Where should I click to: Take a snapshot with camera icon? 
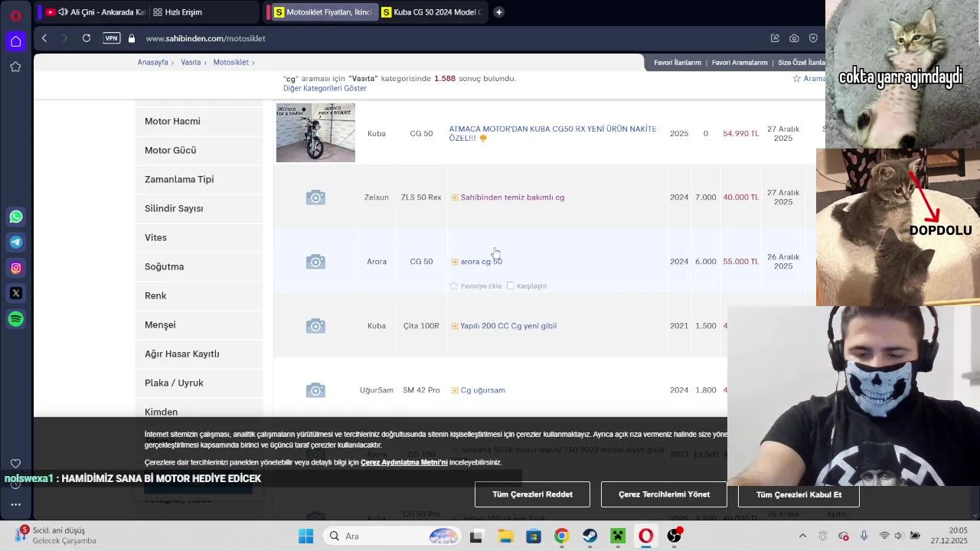pyautogui.click(x=794, y=38)
